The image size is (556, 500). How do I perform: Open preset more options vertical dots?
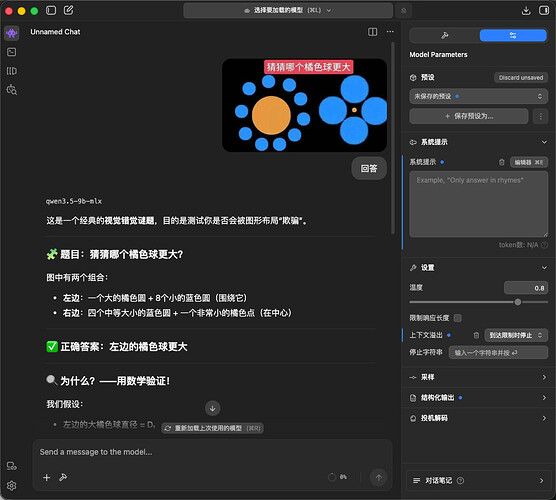(540, 116)
